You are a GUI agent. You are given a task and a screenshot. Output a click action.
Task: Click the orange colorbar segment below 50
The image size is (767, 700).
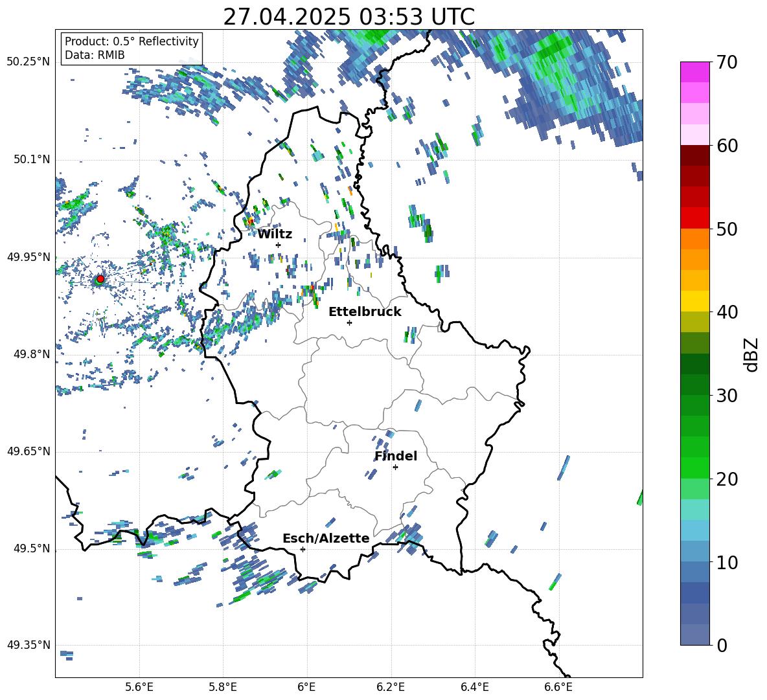click(x=695, y=239)
